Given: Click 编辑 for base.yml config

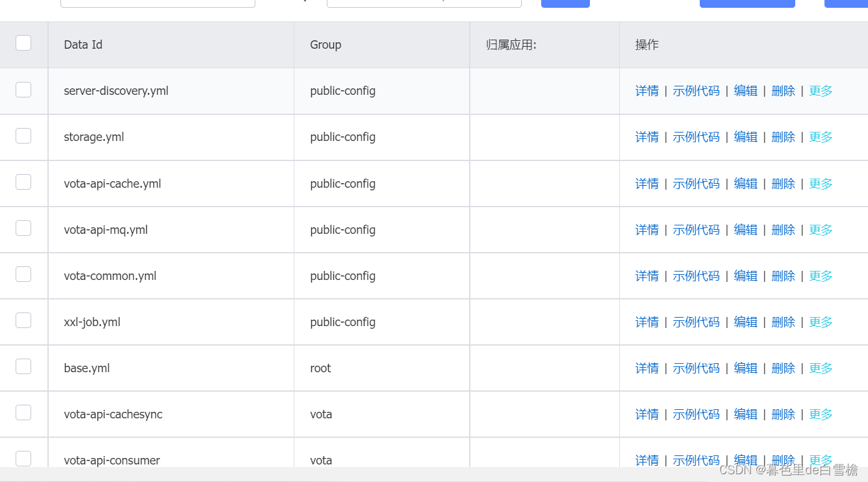Looking at the screenshot, I should [746, 368].
